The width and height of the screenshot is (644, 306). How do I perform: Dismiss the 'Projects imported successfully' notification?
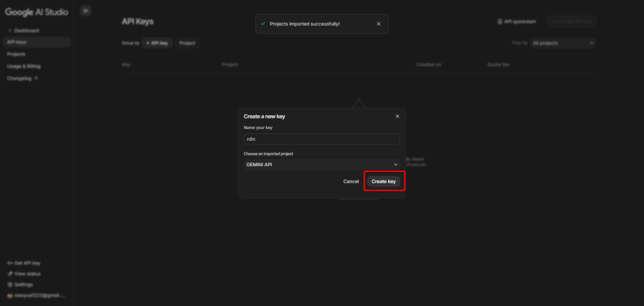click(378, 24)
